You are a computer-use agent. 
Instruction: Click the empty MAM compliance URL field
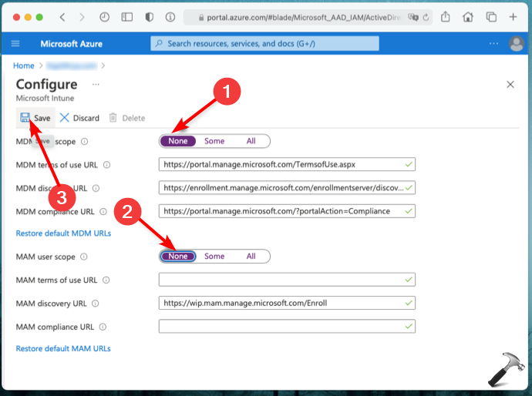(287, 327)
